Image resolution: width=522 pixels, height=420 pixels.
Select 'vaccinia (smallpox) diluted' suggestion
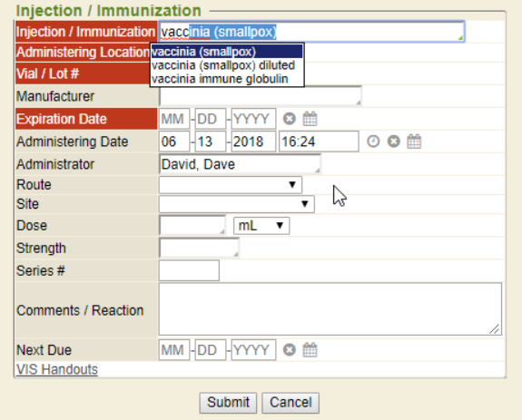point(223,65)
